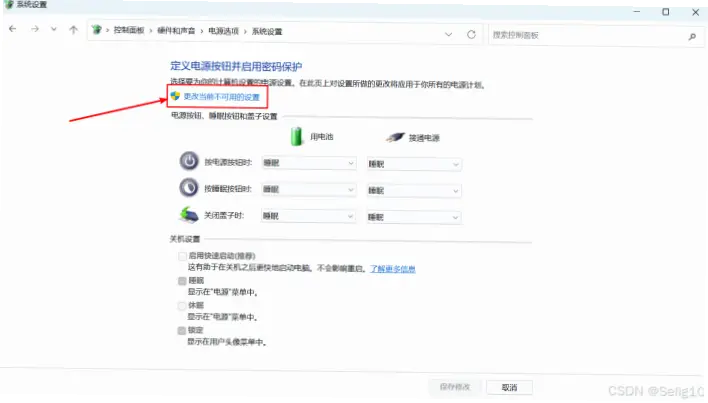Focus the 搜索控制面板 search box
This screenshot has height=403, width=708.
coord(596,35)
